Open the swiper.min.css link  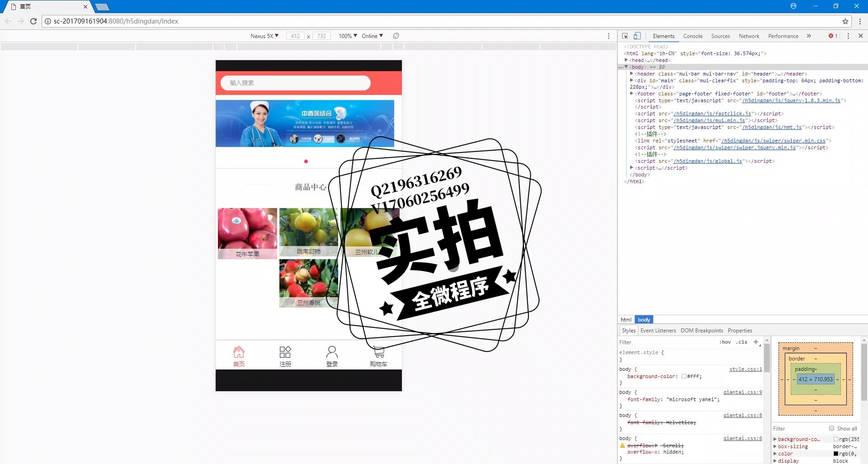tap(773, 141)
